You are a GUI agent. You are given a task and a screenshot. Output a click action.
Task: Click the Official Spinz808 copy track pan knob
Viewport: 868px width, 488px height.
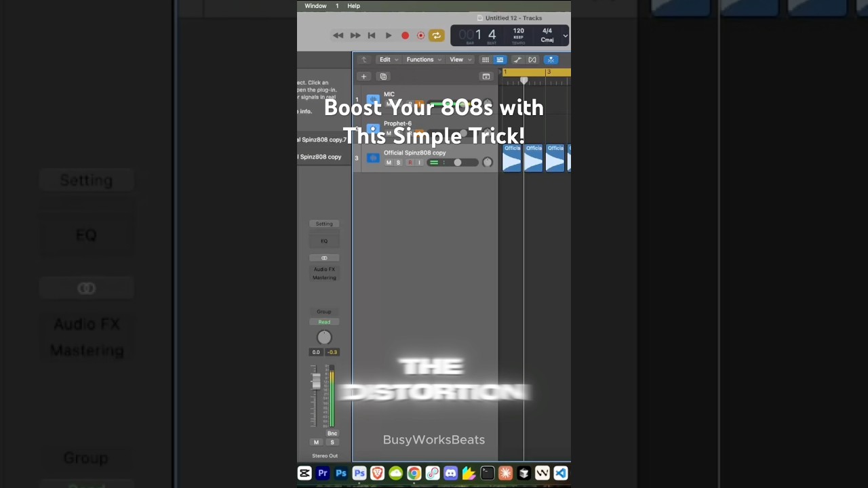click(x=487, y=162)
